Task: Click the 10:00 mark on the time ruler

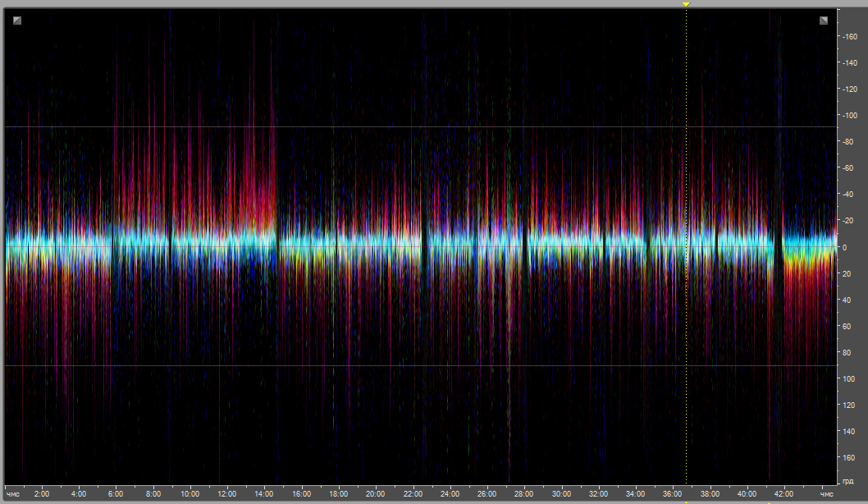Action: click(190, 494)
